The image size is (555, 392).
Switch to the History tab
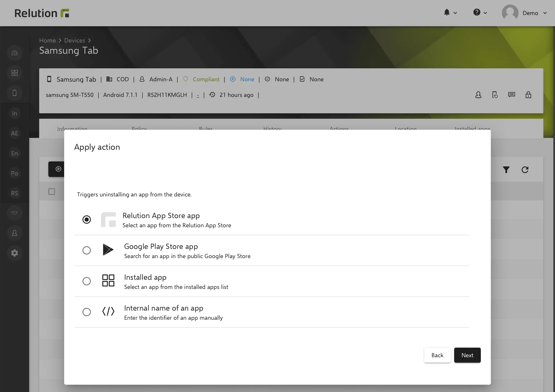coord(272,129)
